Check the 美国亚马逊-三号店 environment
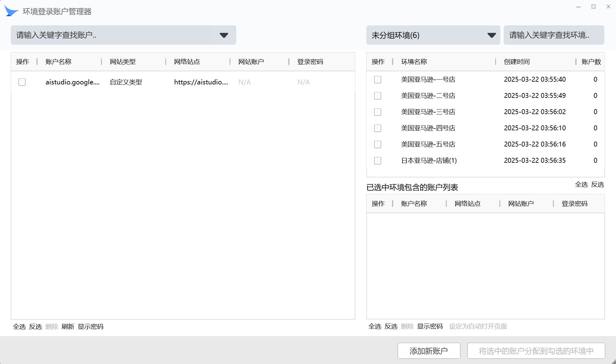This screenshot has width=616, height=364. (x=378, y=112)
